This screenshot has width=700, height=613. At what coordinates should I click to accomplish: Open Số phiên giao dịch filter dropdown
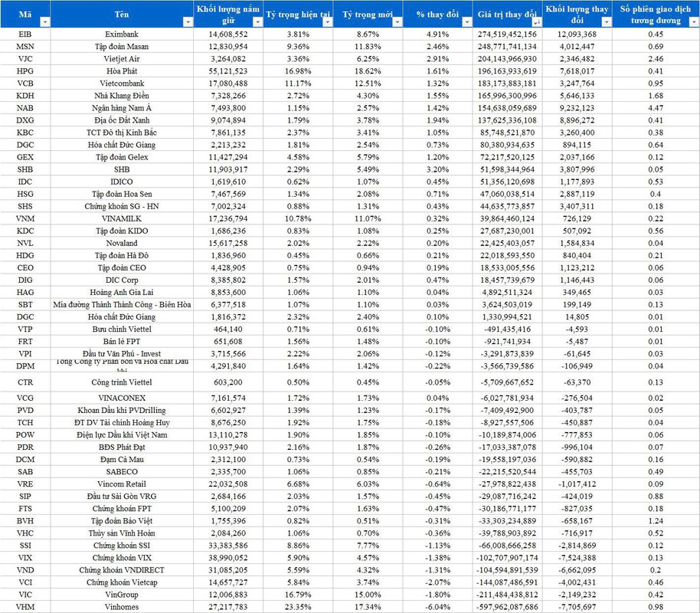pyautogui.click(x=694, y=22)
